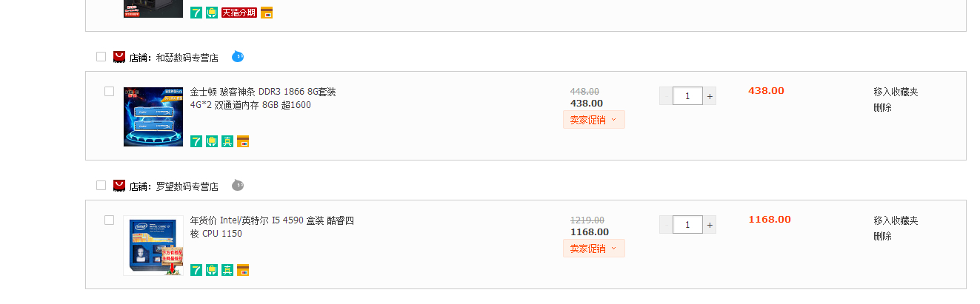Expand 卖家促销 dropdown for Kingston memory
Viewport: 980px width, 304px height.
pos(593,120)
